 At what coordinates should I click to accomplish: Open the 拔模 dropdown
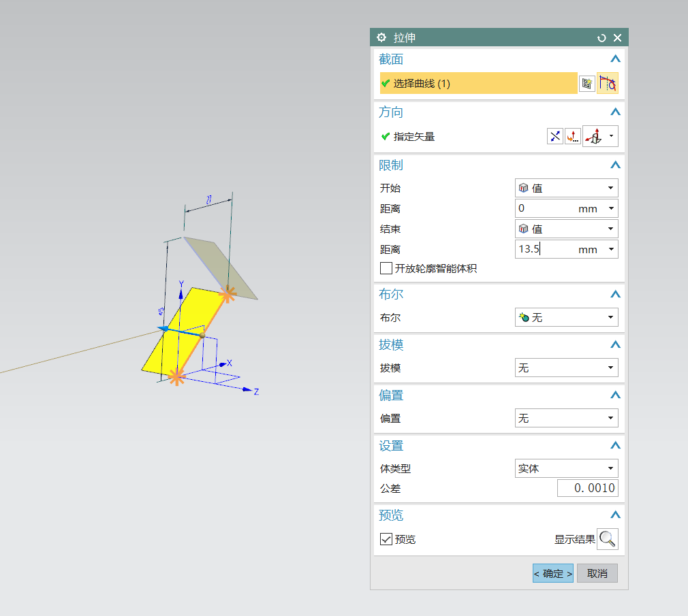[567, 368]
